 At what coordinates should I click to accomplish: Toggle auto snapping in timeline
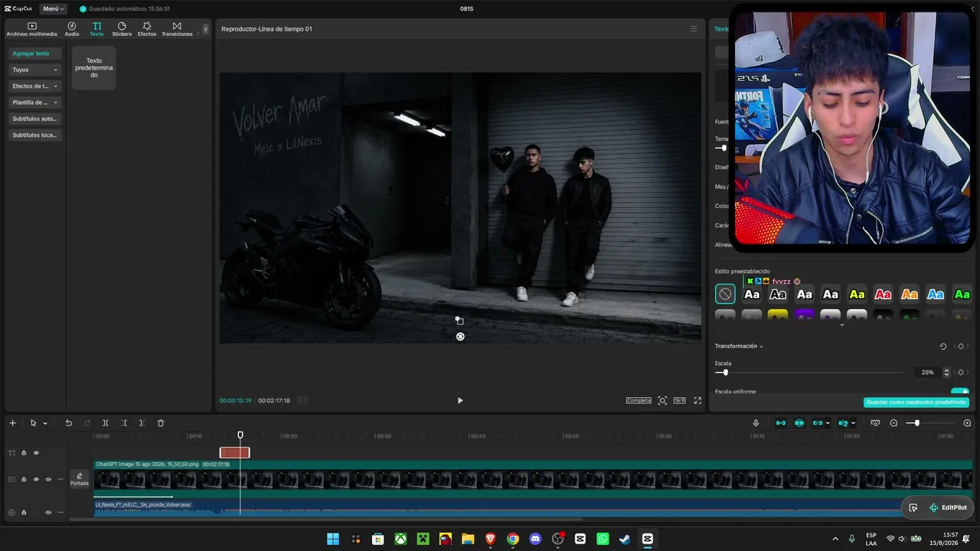pyautogui.click(x=799, y=423)
